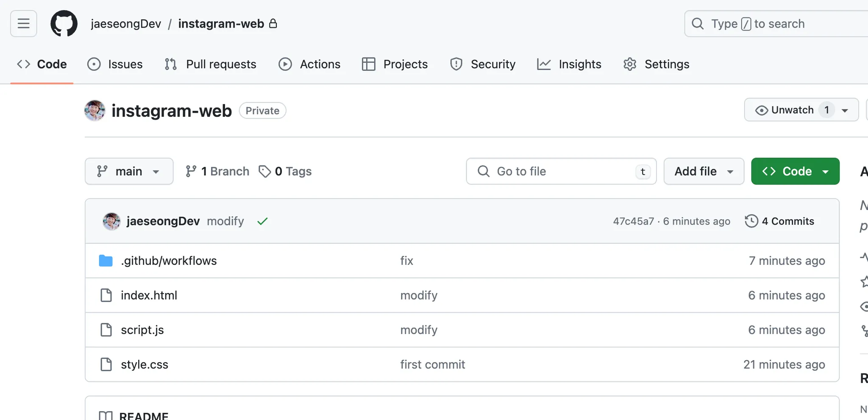
Task: Open the first commit message for style.css
Action: tap(433, 364)
